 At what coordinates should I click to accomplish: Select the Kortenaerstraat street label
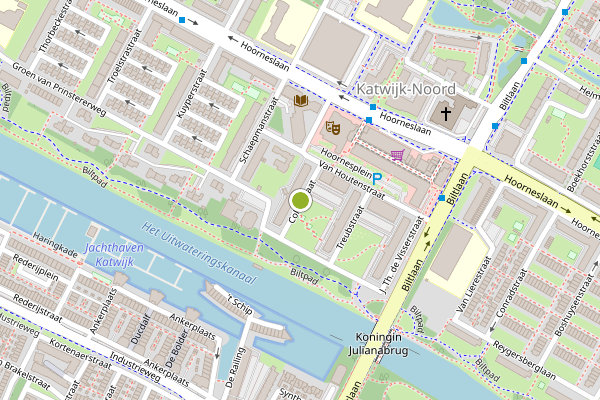pos(80,354)
